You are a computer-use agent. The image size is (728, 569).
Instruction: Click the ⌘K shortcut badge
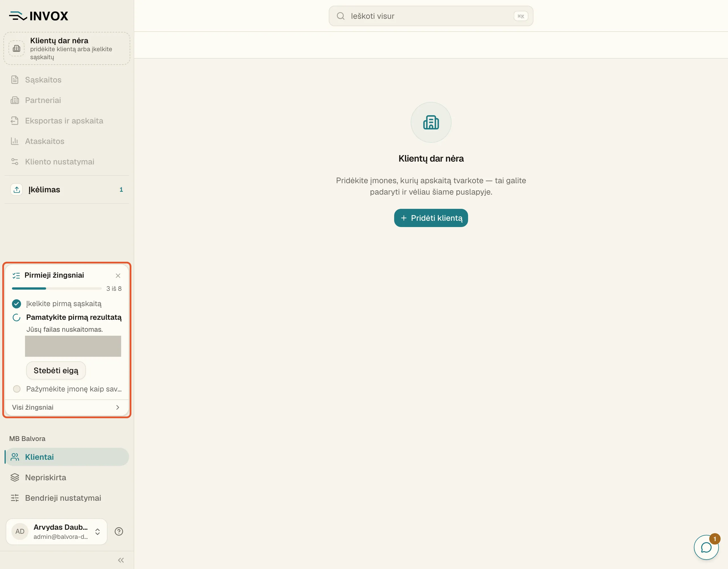[x=521, y=16]
